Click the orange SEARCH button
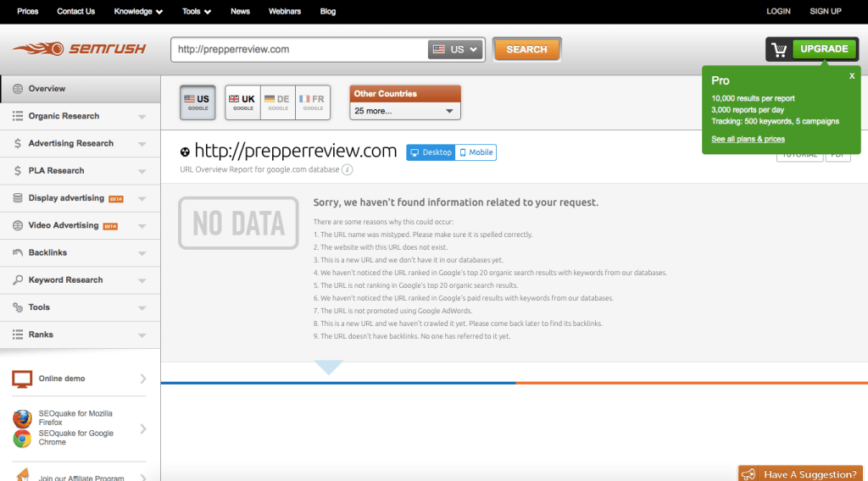Viewport: 868px width, 481px height. (526, 49)
